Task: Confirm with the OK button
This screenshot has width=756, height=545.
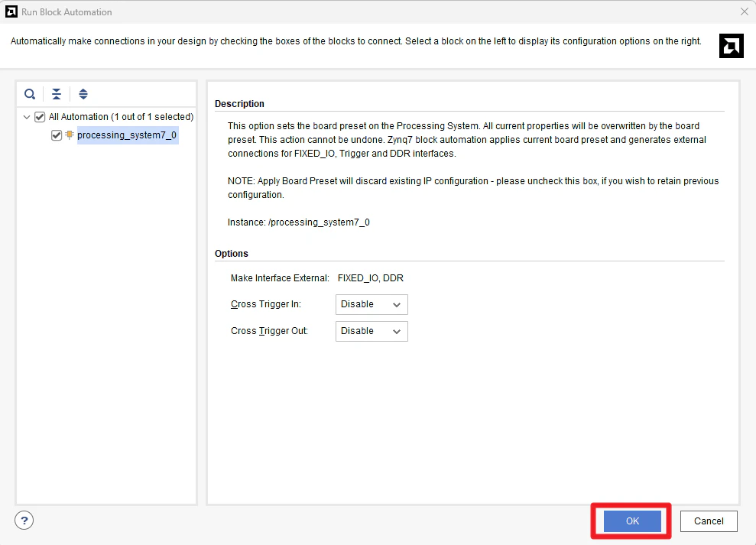Action: (632, 521)
